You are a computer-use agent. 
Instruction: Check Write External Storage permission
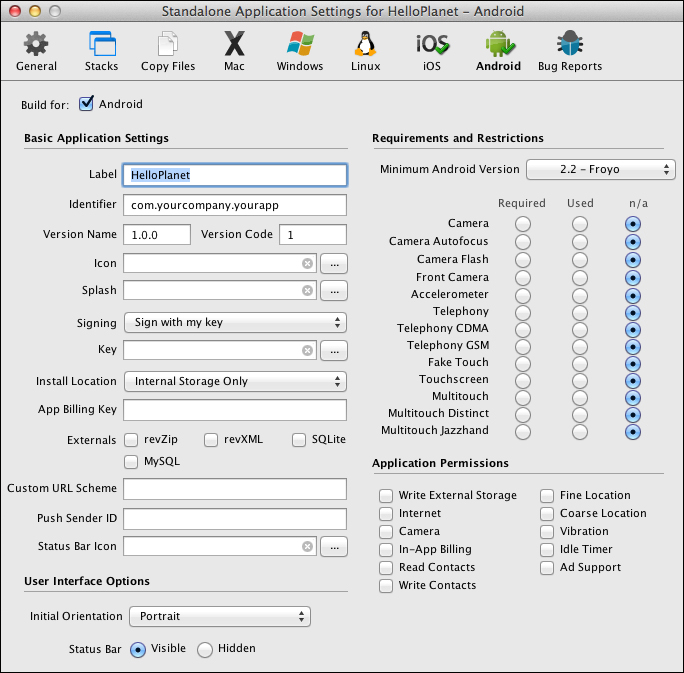(386, 496)
